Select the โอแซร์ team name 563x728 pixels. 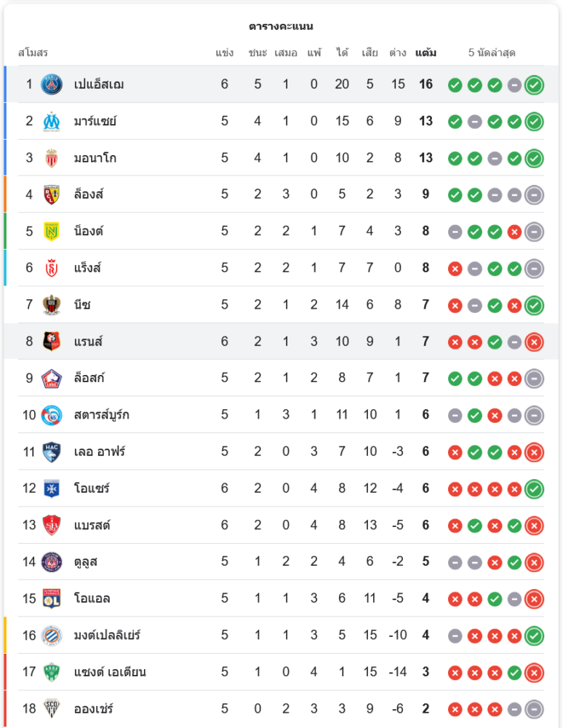pyautogui.click(x=92, y=488)
